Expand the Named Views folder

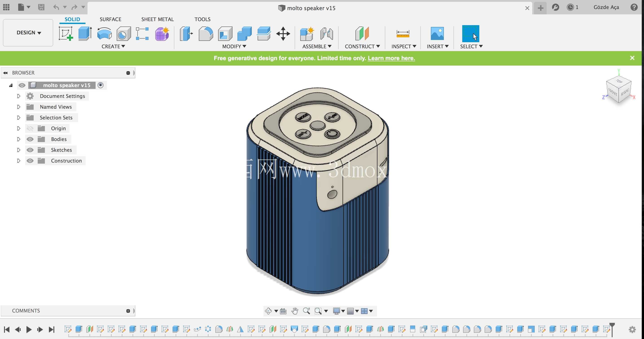coord(18,107)
